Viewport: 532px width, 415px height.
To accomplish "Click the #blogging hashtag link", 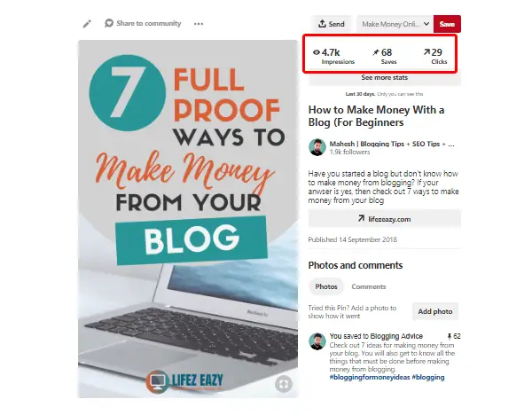I will [428, 377].
